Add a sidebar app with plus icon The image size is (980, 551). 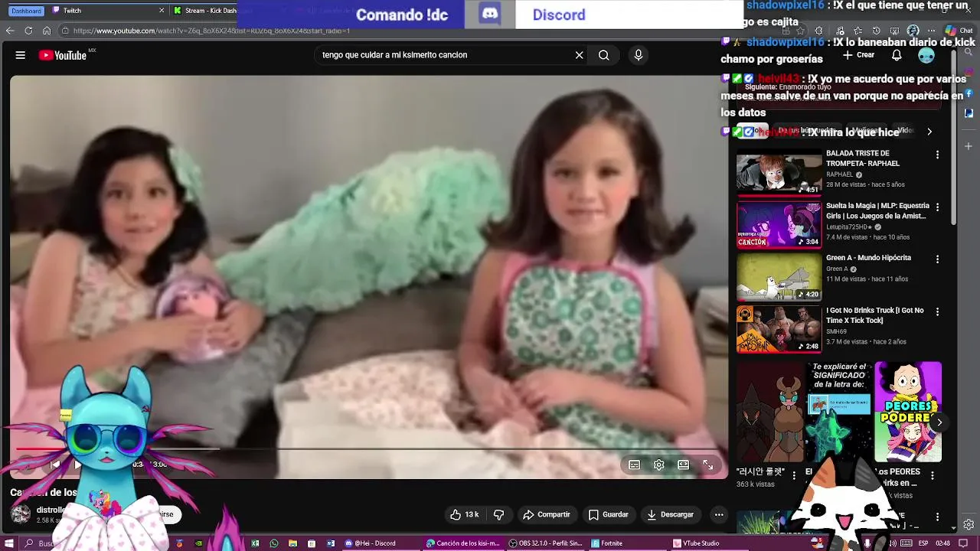click(969, 145)
